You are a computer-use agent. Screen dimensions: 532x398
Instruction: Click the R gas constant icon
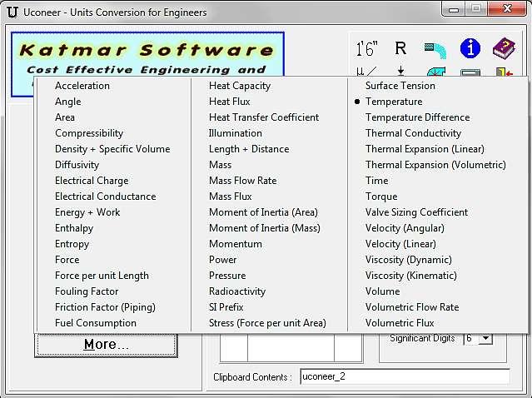(x=400, y=48)
